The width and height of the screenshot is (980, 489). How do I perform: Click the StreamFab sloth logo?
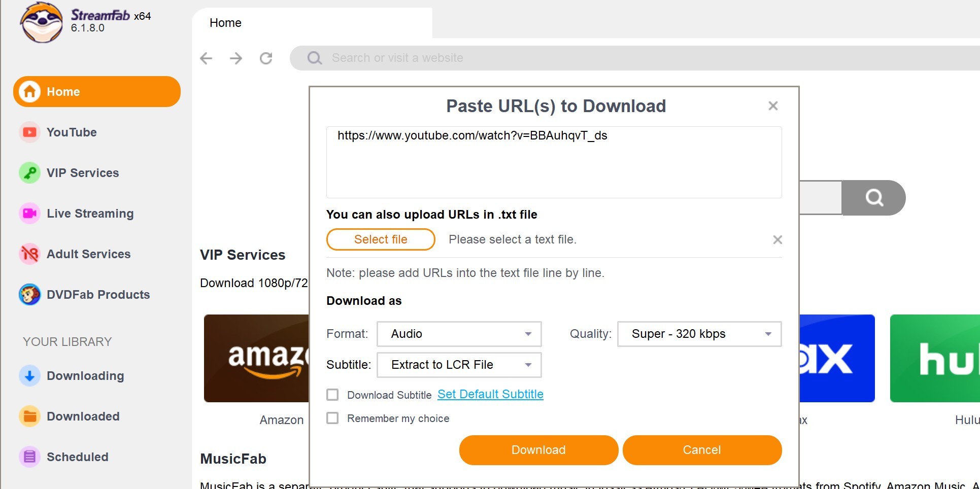coord(42,23)
